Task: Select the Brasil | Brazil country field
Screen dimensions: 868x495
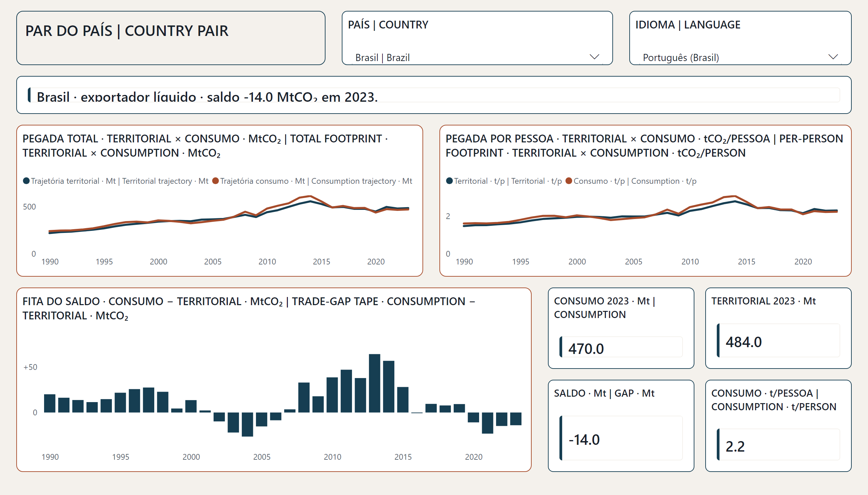Action: [x=477, y=57]
